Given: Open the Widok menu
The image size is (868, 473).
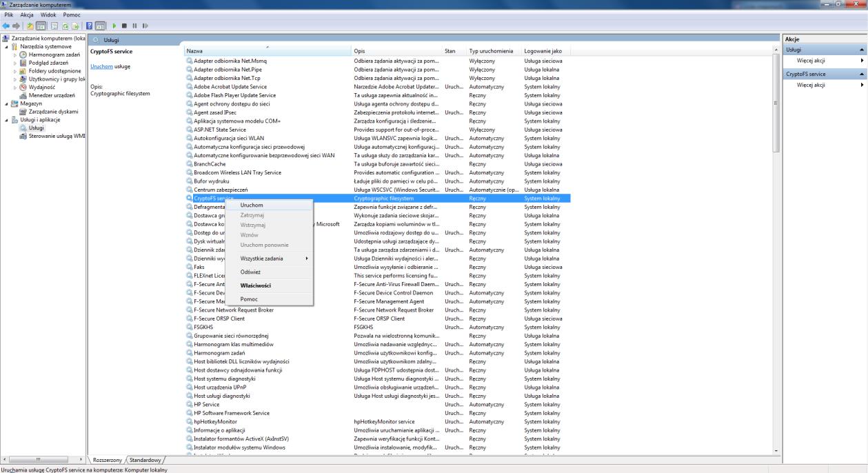Looking at the screenshot, I should [48, 14].
